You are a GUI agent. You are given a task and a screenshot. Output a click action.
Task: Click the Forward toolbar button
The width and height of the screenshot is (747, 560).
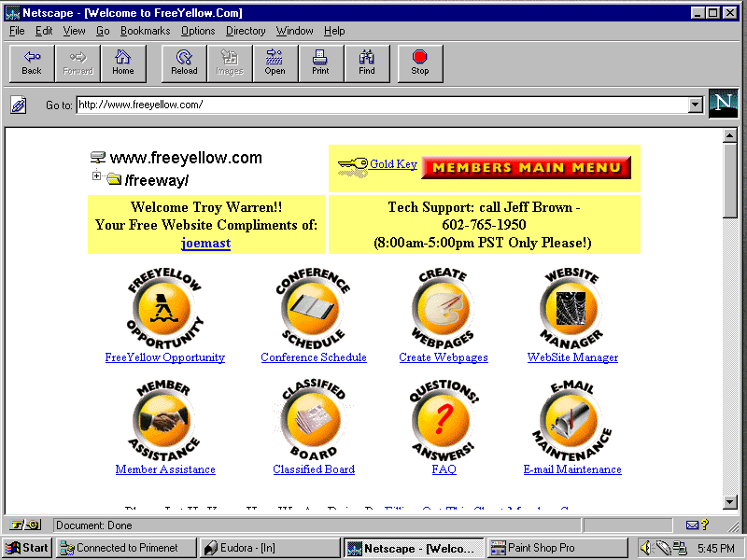(x=78, y=63)
